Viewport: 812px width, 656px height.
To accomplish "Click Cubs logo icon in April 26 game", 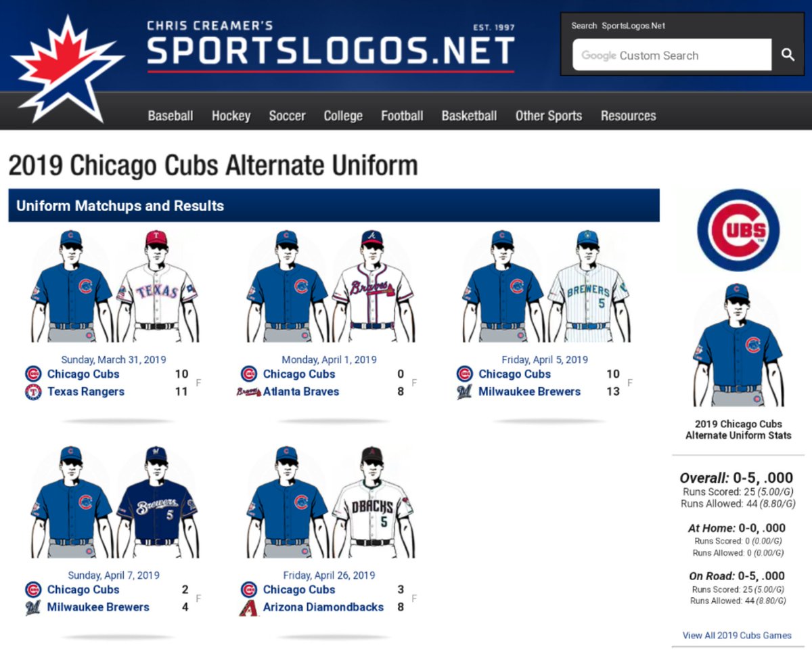I will pos(249,590).
